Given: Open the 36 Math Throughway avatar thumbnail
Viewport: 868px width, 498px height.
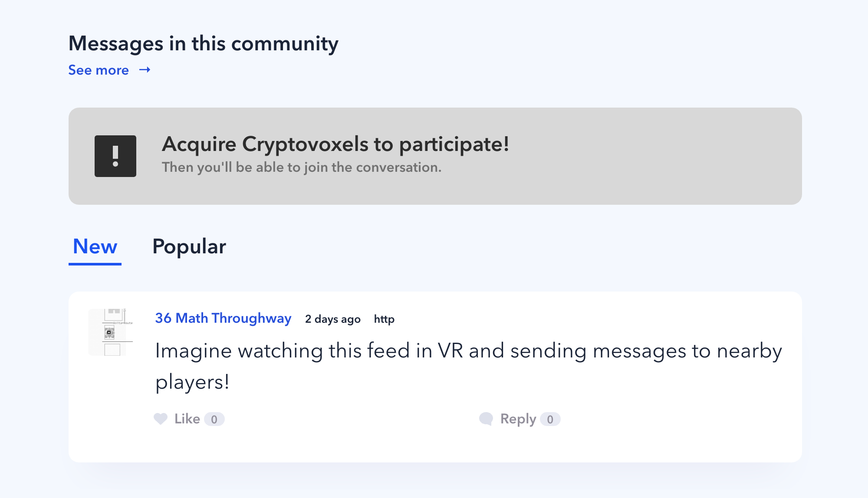Looking at the screenshot, I should click(x=111, y=332).
